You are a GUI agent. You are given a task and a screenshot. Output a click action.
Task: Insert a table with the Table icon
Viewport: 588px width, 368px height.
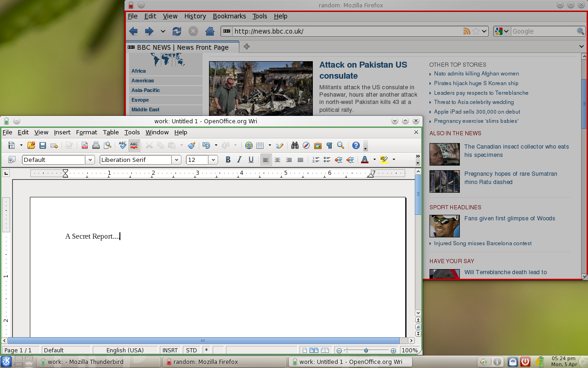click(x=260, y=145)
